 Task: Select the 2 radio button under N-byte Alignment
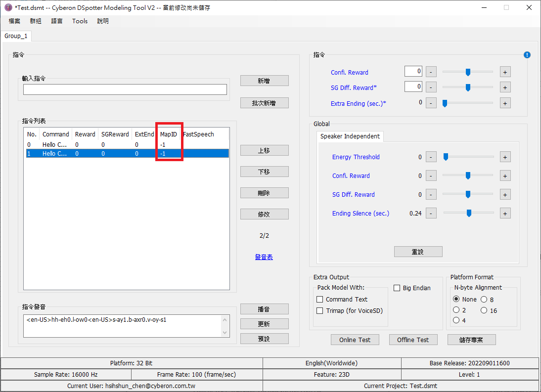point(456,310)
